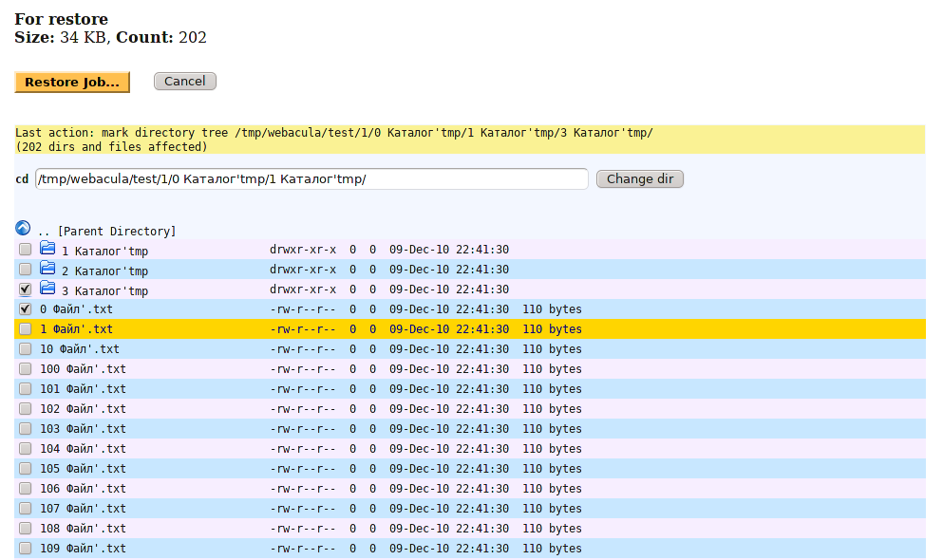Check the 1 Каталог'tmp checkbox
The image size is (943, 560).
(x=25, y=249)
